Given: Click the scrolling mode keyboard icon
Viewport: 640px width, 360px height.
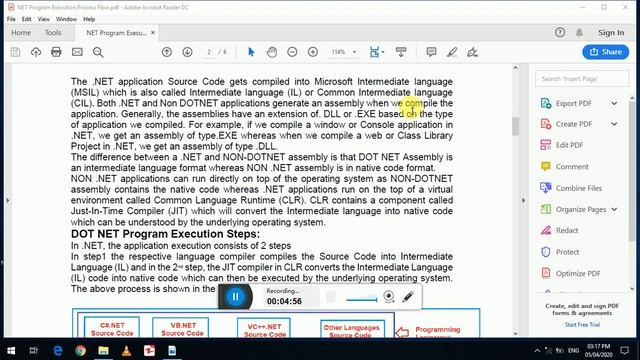Looking at the screenshot, I should click(401, 52).
